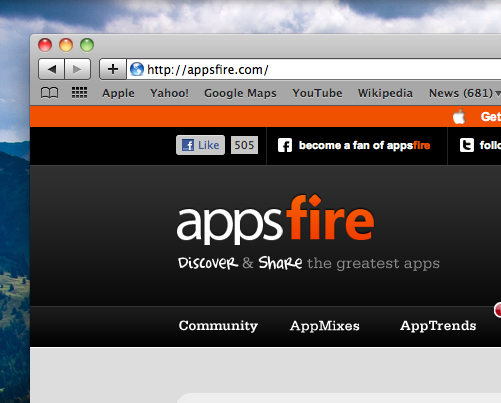Click the appsfire logo
This screenshot has width=501, height=403.
(275, 220)
